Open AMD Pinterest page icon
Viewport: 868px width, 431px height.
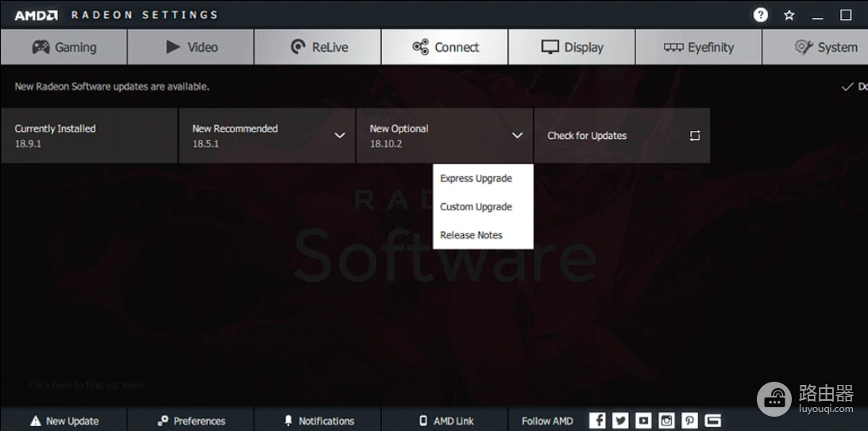click(x=690, y=421)
